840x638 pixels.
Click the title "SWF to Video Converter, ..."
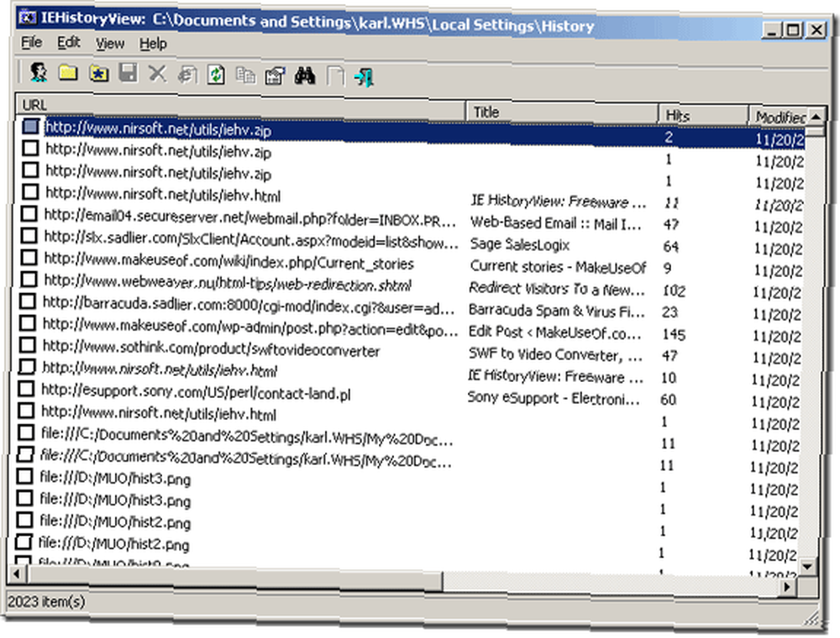(x=555, y=354)
